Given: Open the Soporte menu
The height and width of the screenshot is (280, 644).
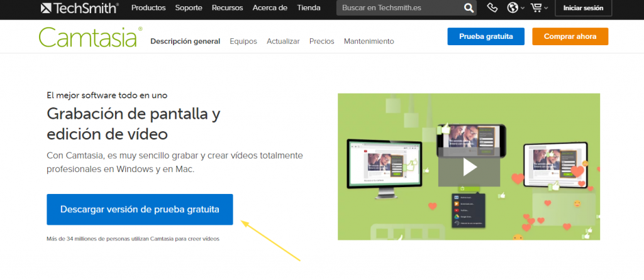Looking at the screenshot, I should 189,8.
